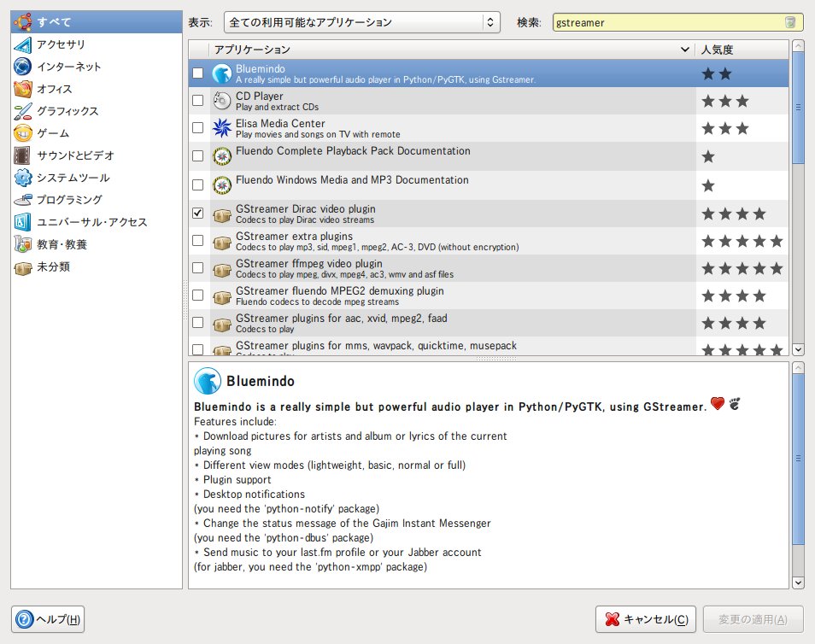Image resolution: width=815 pixels, height=644 pixels.
Task: Click application list scroll-down arrow
Action: tap(798, 349)
